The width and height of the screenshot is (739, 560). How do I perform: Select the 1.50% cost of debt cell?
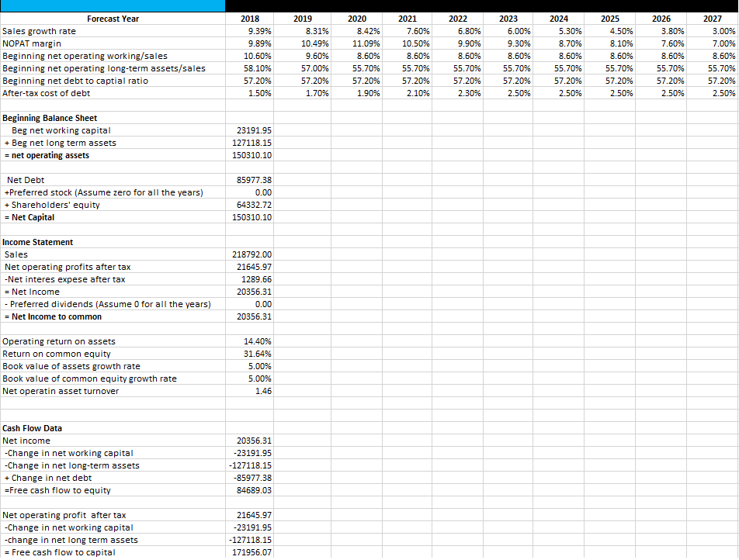pos(250,93)
